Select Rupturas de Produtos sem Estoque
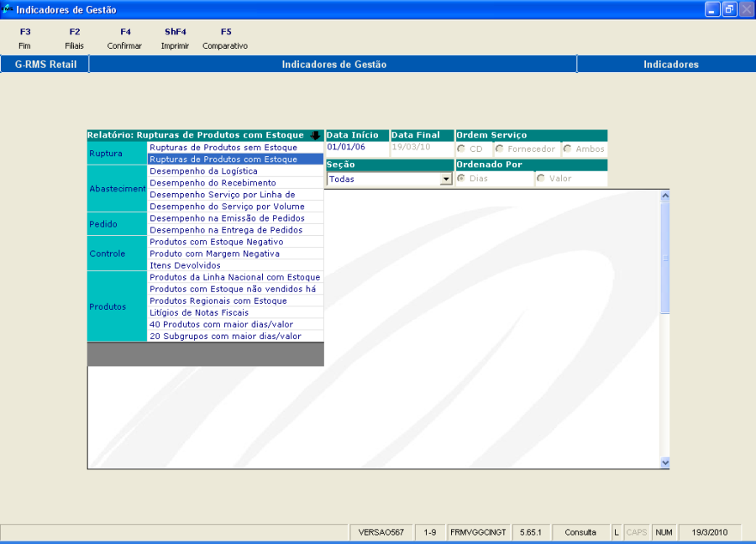This screenshot has width=756, height=544. [x=235, y=148]
